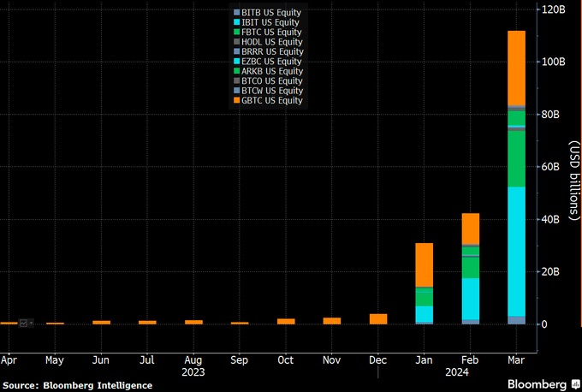Click the small line-chart tool icon
The image size is (582, 392).
(x=23, y=324)
